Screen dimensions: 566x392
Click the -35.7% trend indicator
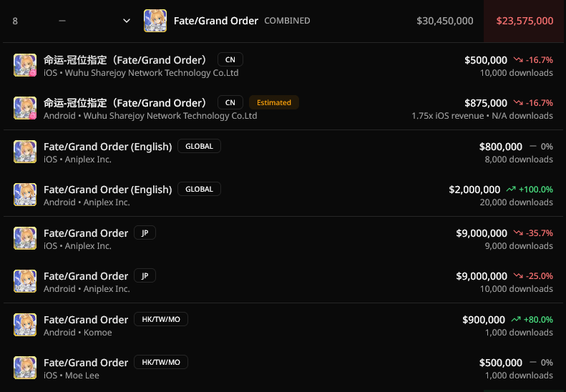[x=534, y=233]
